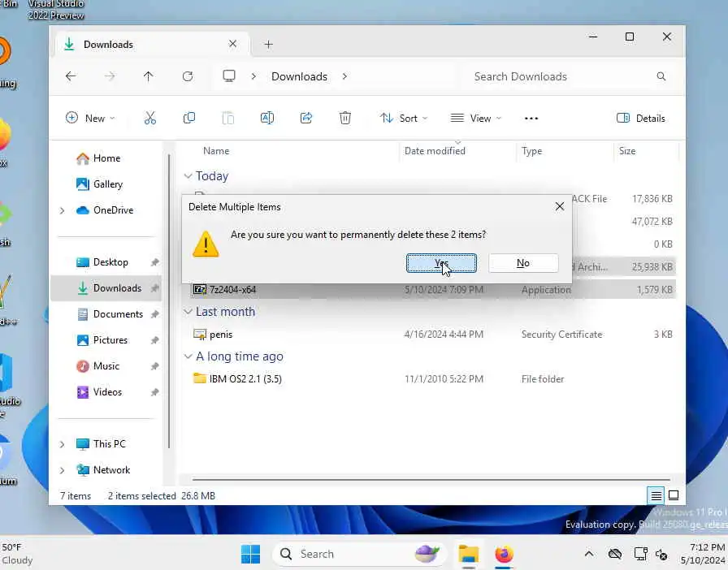Image resolution: width=728 pixels, height=570 pixels.
Task: Open Downloads in quick access
Action: (106, 288)
